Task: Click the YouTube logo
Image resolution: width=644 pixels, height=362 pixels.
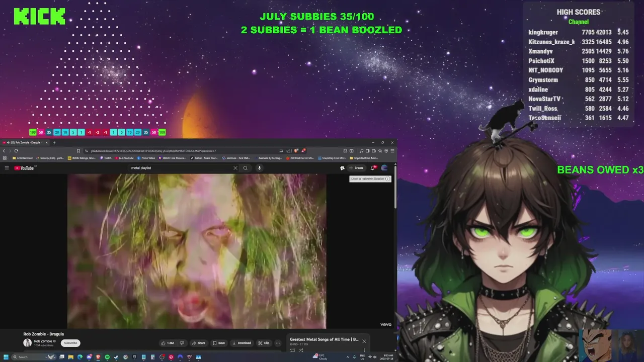Action: coord(24,168)
